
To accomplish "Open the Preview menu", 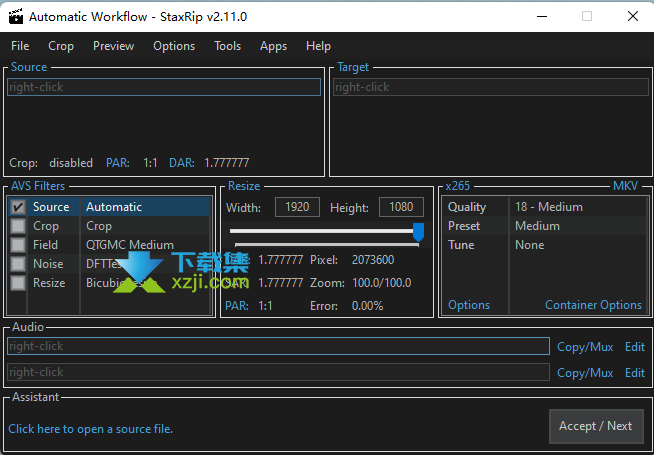I will point(113,46).
